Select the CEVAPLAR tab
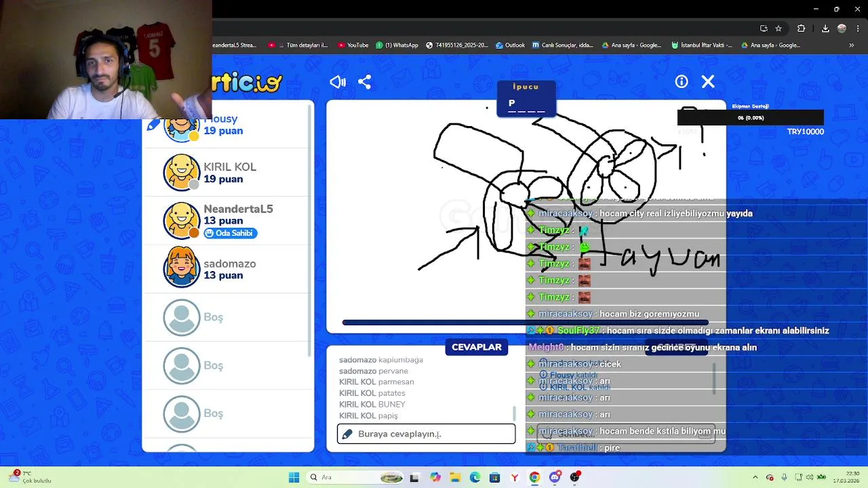The image size is (868, 488). tap(477, 347)
